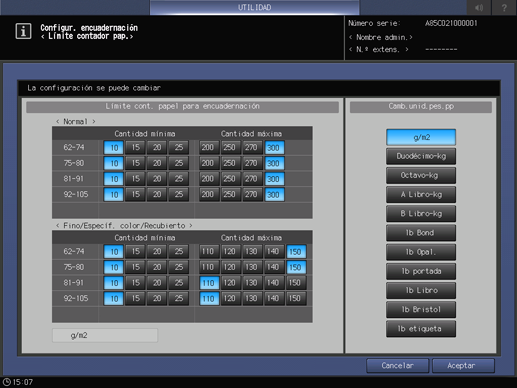Set Normal 92-105 maximum to 200

(x=208, y=194)
